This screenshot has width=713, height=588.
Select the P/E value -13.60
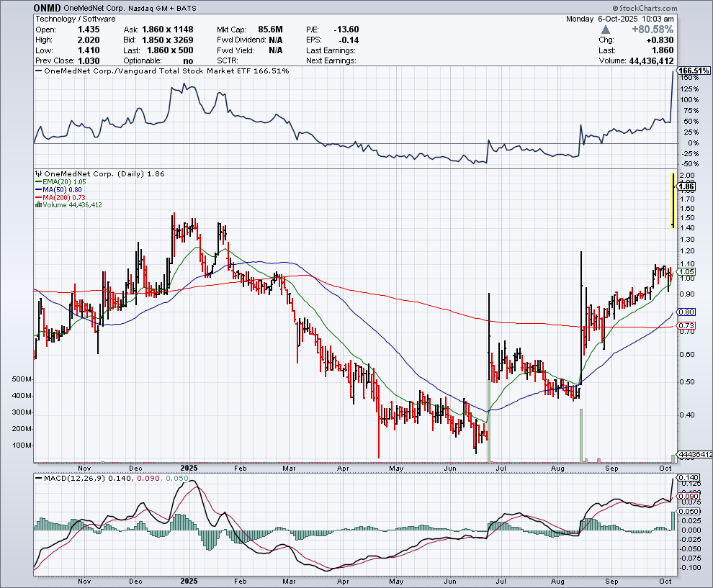point(346,30)
